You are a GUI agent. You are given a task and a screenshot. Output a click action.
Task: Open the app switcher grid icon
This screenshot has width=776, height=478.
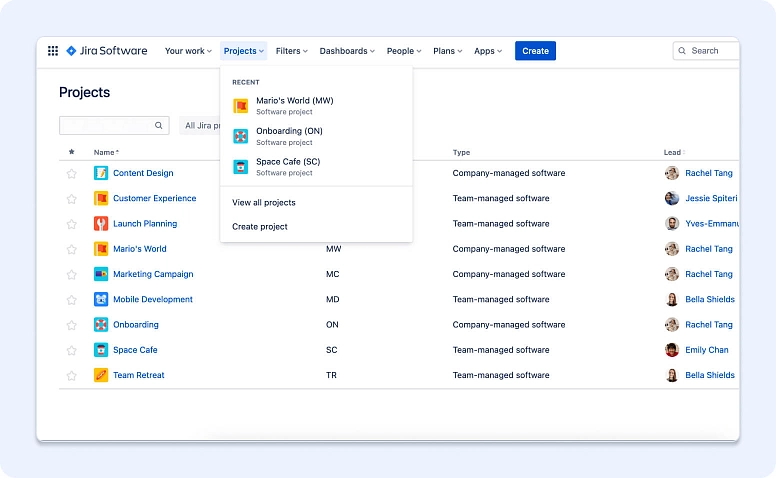[x=53, y=50]
